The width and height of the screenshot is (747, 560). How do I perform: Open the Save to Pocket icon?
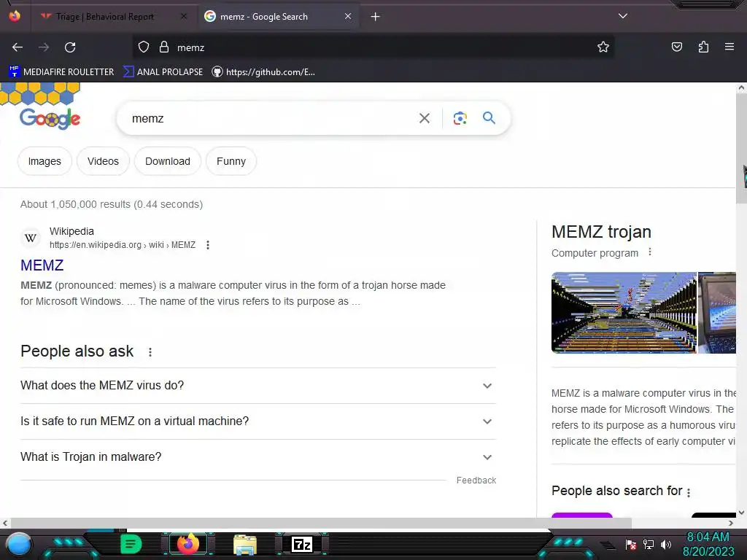pos(676,47)
